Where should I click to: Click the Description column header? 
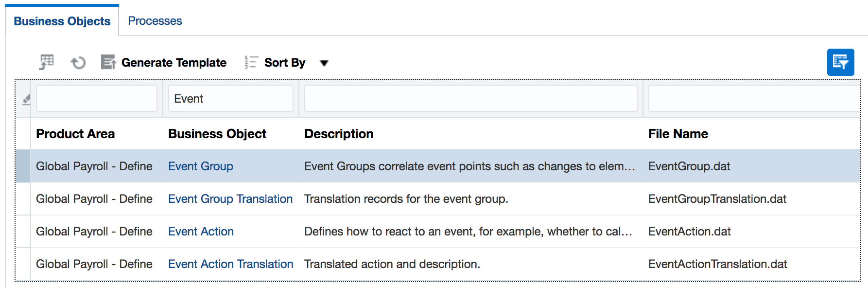[x=339, y=134]
